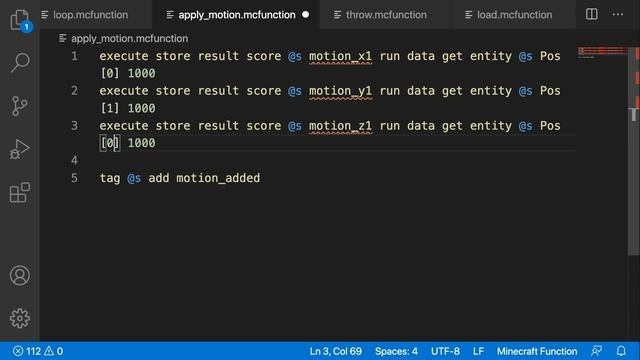Click the vertical editor scrollbar
Screen dimensions: 640x360
(633, 151)
